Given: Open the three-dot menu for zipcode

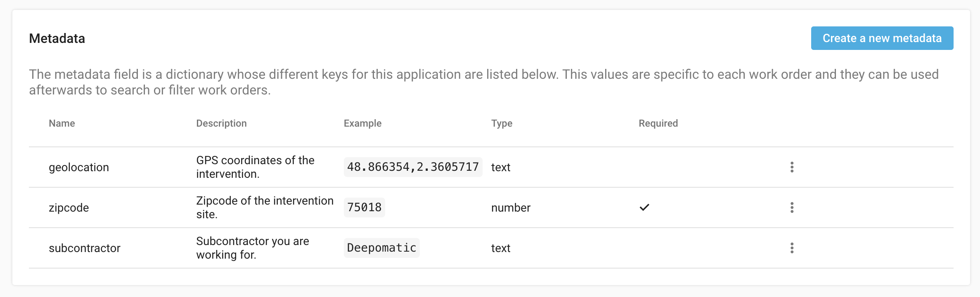Looking at the screenshot, I should pyautogui.click(x=792, y=207).
